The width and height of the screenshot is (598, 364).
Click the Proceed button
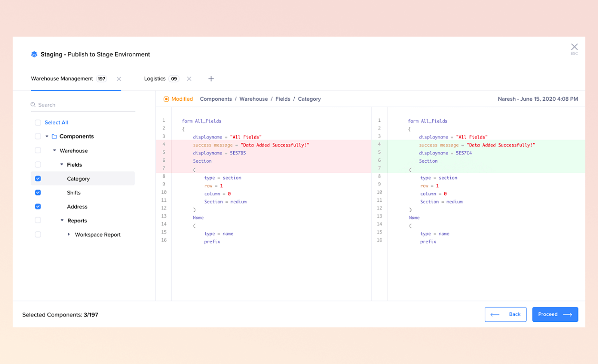[x=555, y=314]
